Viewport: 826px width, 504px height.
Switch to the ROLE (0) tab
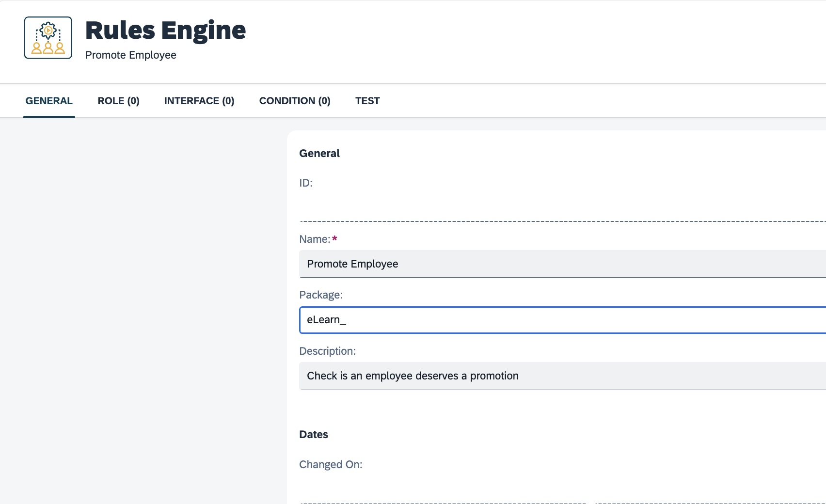coord(118,101)
